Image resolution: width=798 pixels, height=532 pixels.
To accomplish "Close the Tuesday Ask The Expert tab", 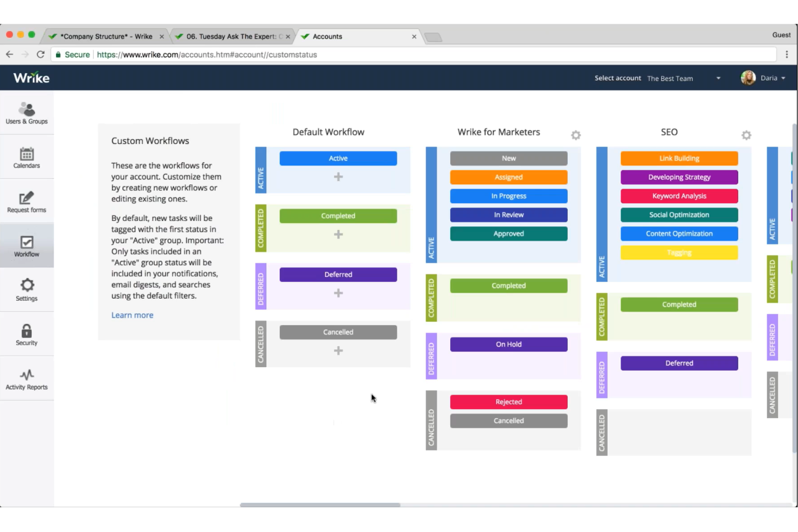I will [288, 37].
